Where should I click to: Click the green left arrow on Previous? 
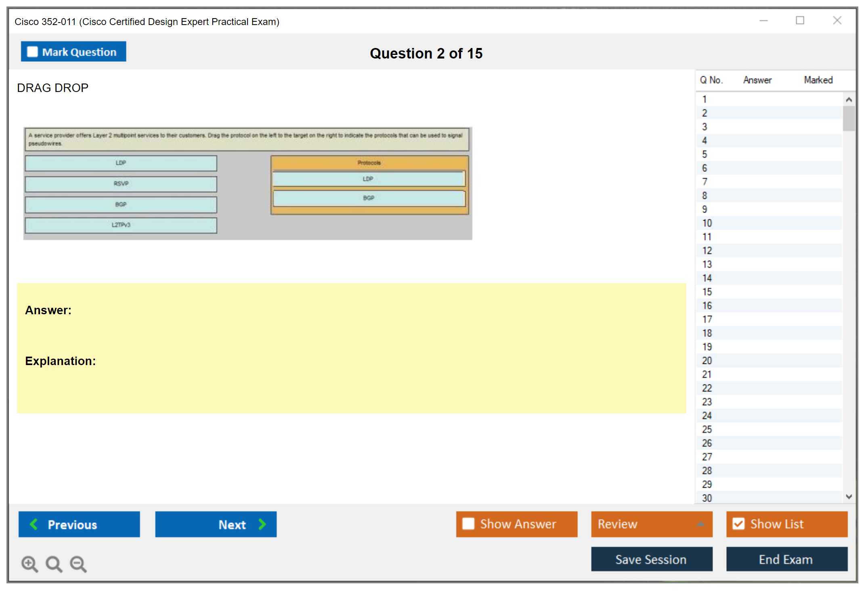(x=34, y=524)
